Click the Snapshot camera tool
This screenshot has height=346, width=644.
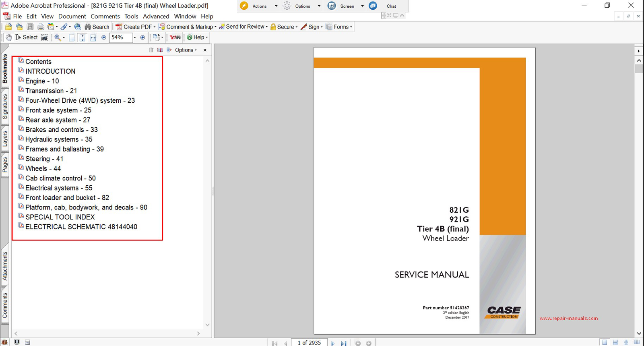point(44,37)
